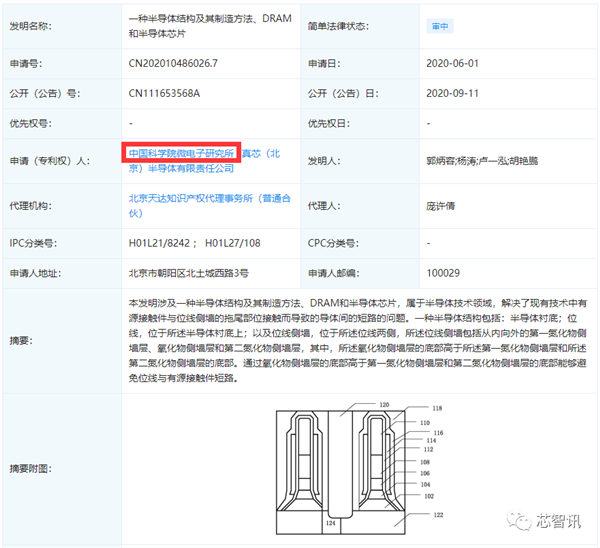Click the 摘要 field label

coord(21,340)
